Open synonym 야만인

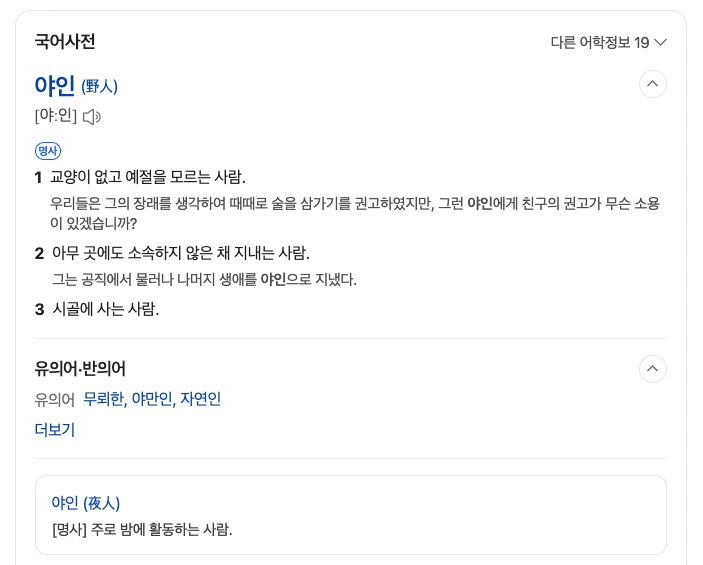tap(152, 399)
